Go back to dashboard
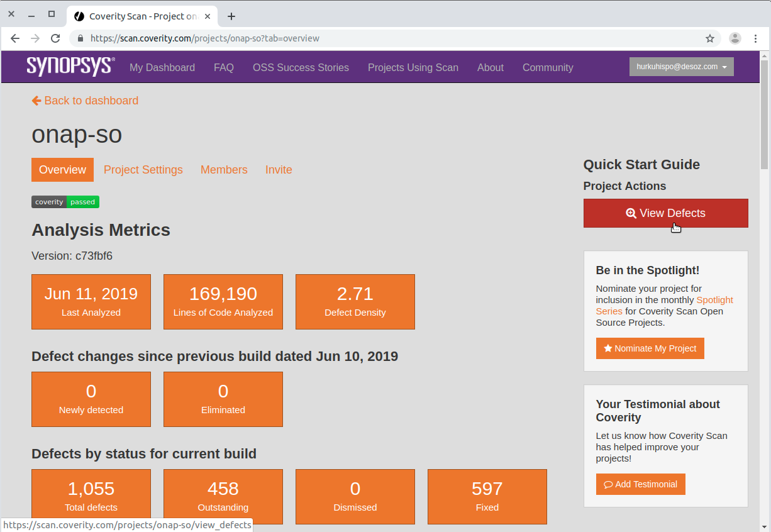Screen dimensions: 771x532 (x=85, y=101)
